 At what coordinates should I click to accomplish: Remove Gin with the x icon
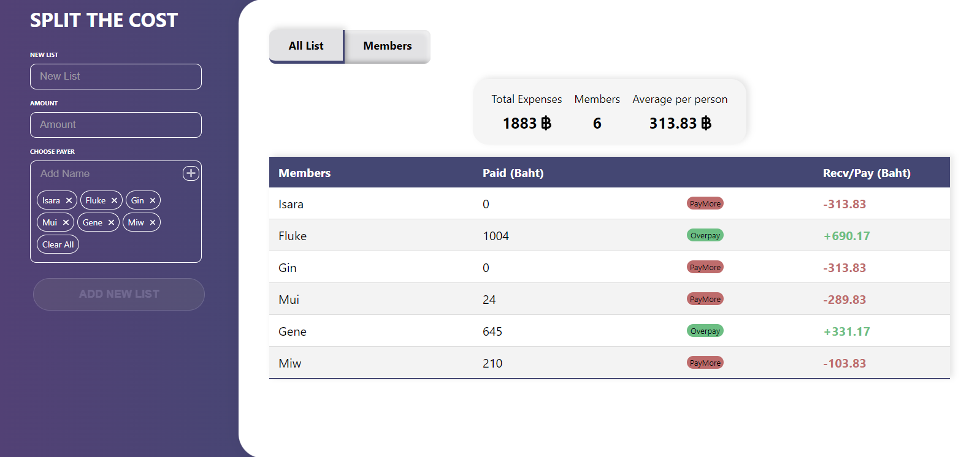[x=153, y=200]
